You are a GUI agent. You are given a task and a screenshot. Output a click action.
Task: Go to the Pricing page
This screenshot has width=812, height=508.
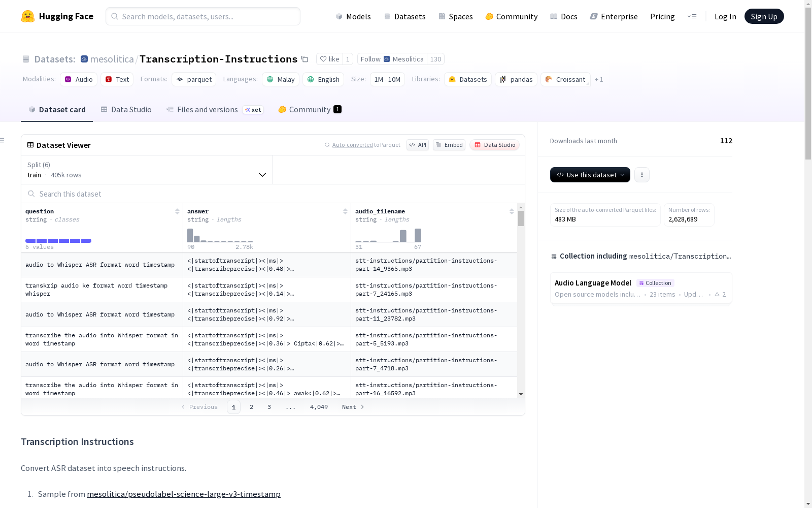coord(662,16)
